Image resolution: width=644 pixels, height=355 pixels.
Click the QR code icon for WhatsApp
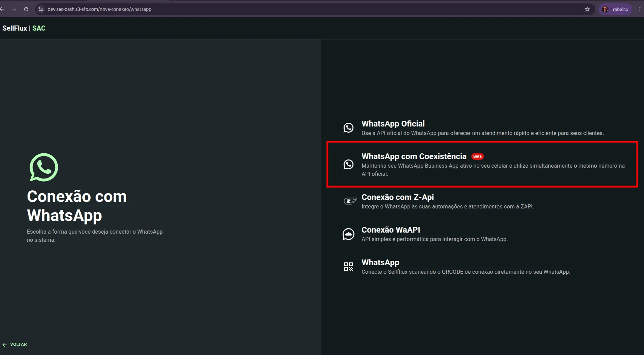(348, 267)
